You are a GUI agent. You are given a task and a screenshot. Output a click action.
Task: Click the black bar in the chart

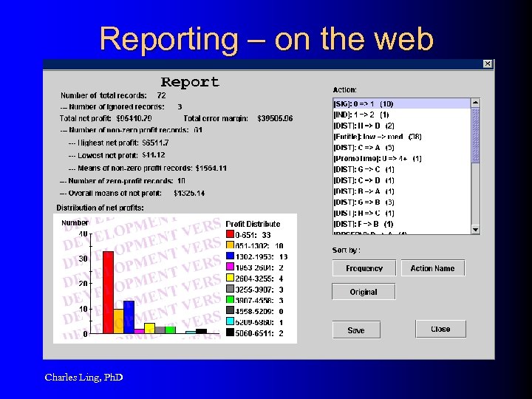pyautogui.click(x=201, y=331)
